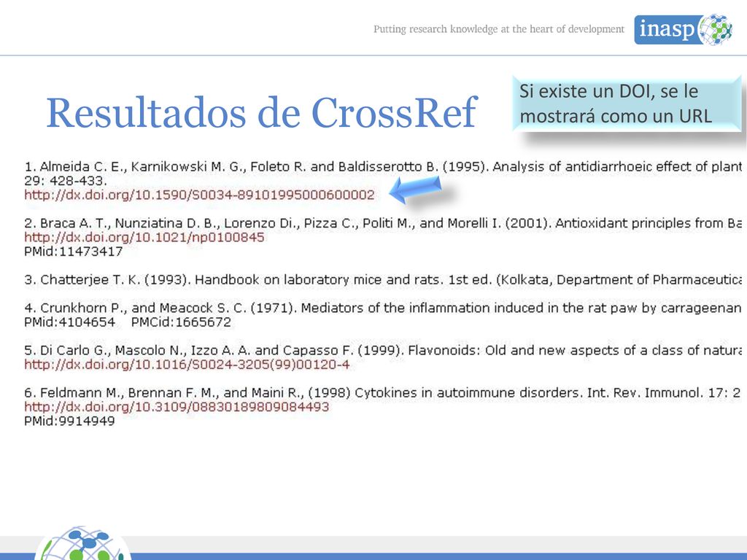Select the Chatterjee T. K. handbook reference
This screenshot has height=560, width=747.
coord(383,279)
